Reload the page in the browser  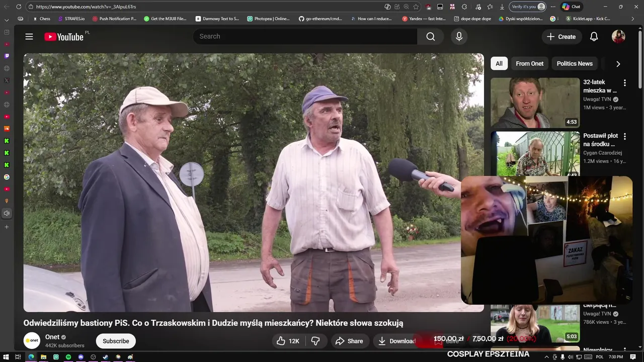coord(19,7)
